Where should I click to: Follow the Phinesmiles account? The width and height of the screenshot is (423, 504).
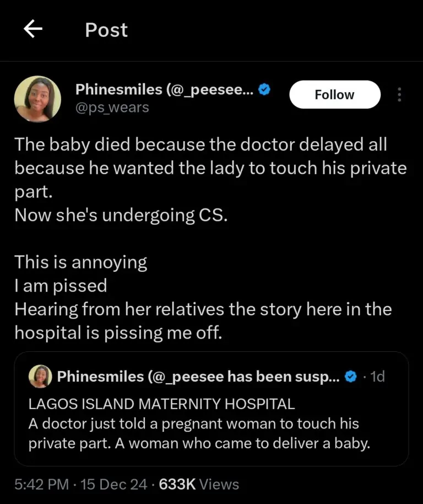point(334,95)
